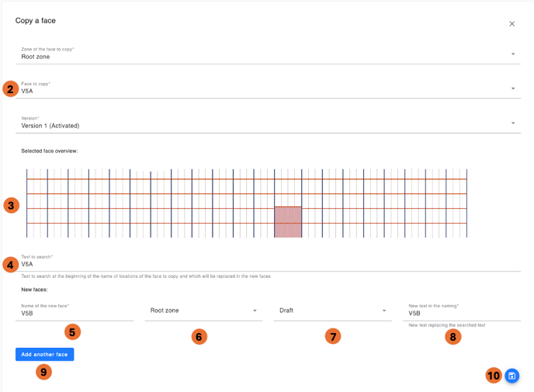The height and width of the screenshot is (392, 534).
Task: Click the orange badge numbered 2
Action: point(10,88)
